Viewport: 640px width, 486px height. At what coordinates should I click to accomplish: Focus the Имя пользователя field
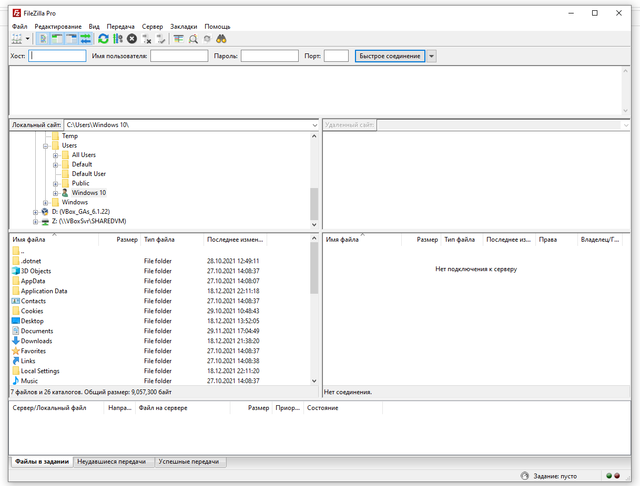tap(179, 56)
